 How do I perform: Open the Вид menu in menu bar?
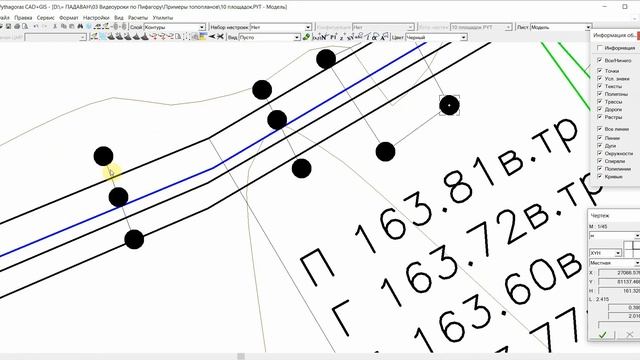tap(118, 18)
